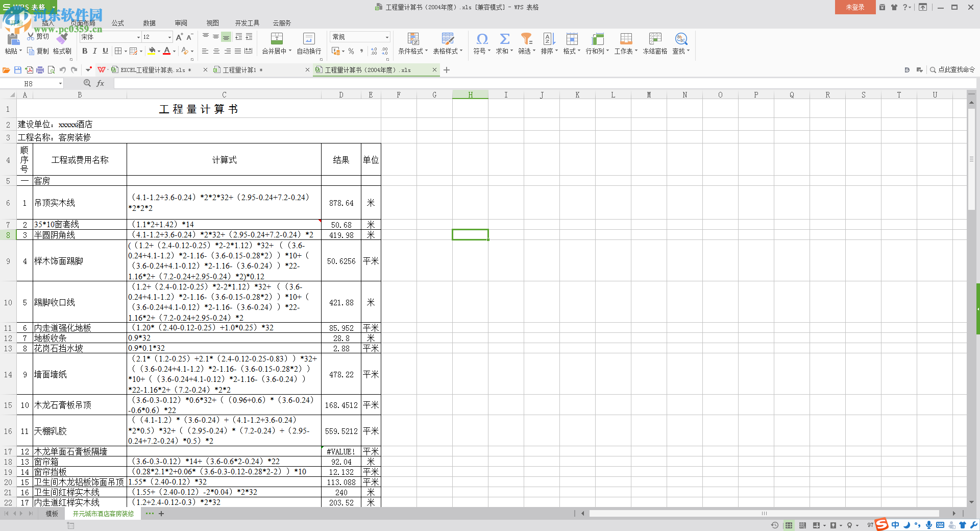Switch to the 公式 ribbon tab

(x=118, y=23)
